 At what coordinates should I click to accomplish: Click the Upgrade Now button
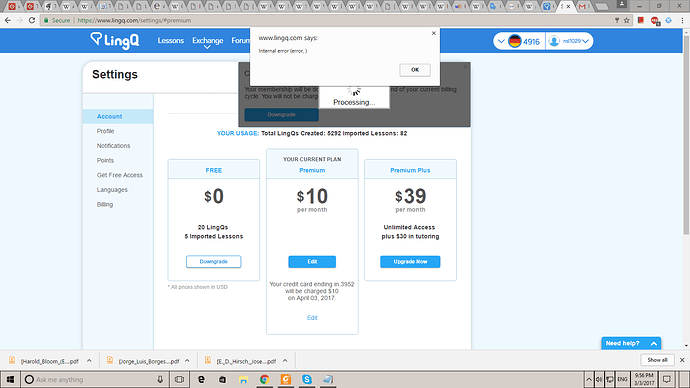tap(410, 262)
